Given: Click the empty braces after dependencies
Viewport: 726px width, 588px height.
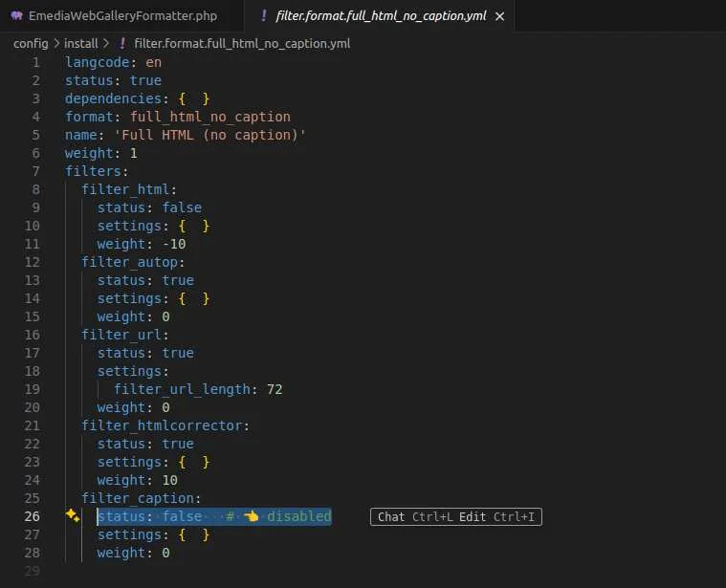Looking at the screenshot, I should [x=192, y=98].
